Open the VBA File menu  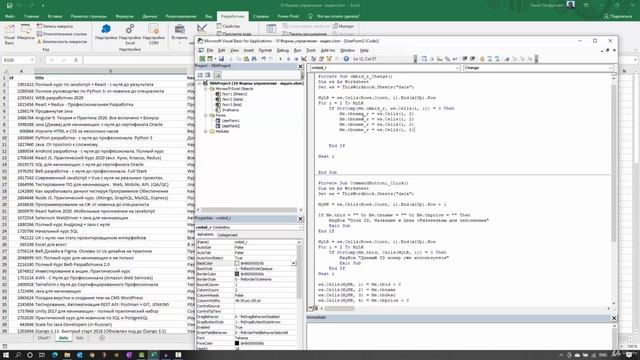click(x=210, y=50)
